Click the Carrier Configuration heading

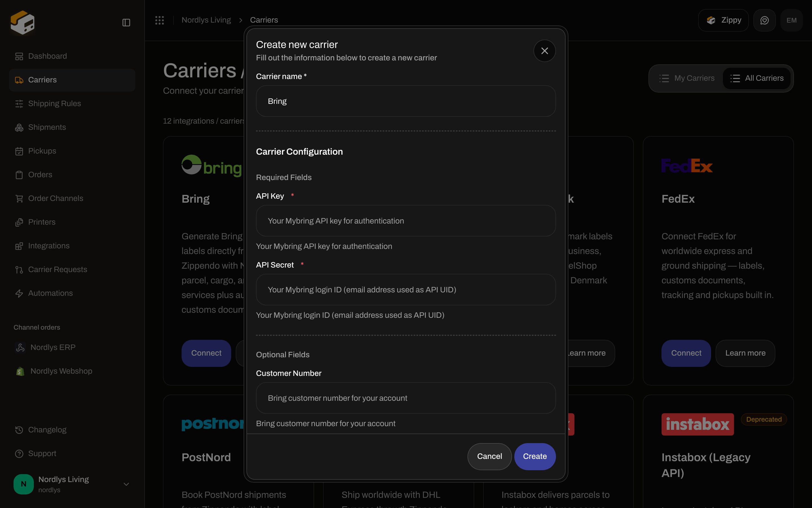299,152
